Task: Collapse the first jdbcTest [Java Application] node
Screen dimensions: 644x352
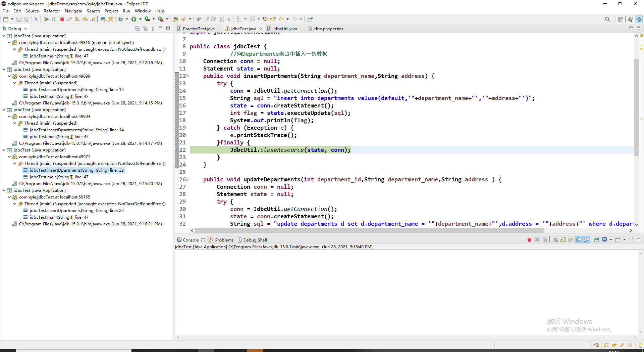Action: pyautogui.click(x=4, y=36)
